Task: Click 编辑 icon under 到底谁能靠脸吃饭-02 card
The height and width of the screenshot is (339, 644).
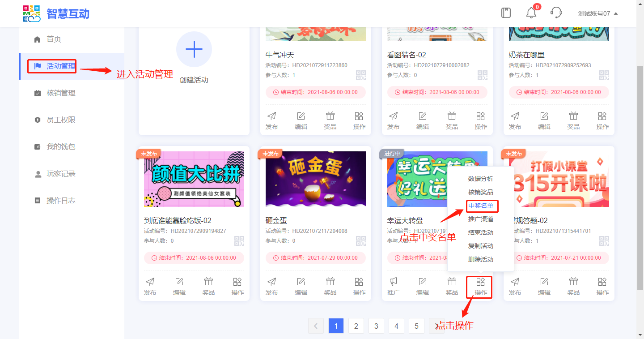Action: coord(179,286)
